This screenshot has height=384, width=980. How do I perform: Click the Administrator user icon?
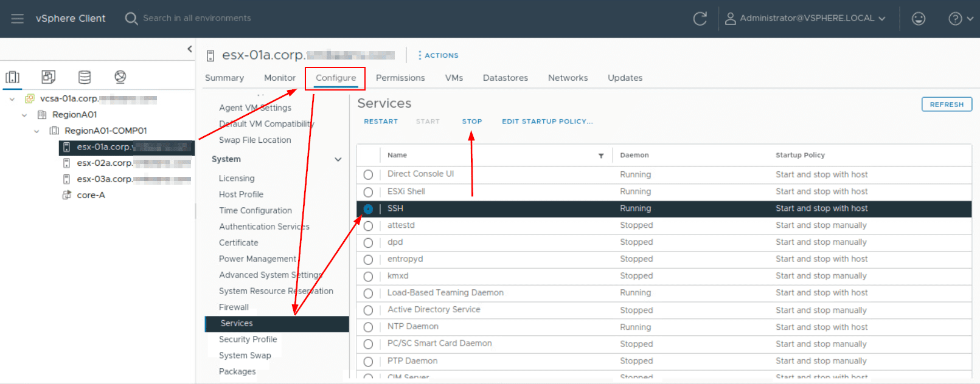click(x=730, y=18)
